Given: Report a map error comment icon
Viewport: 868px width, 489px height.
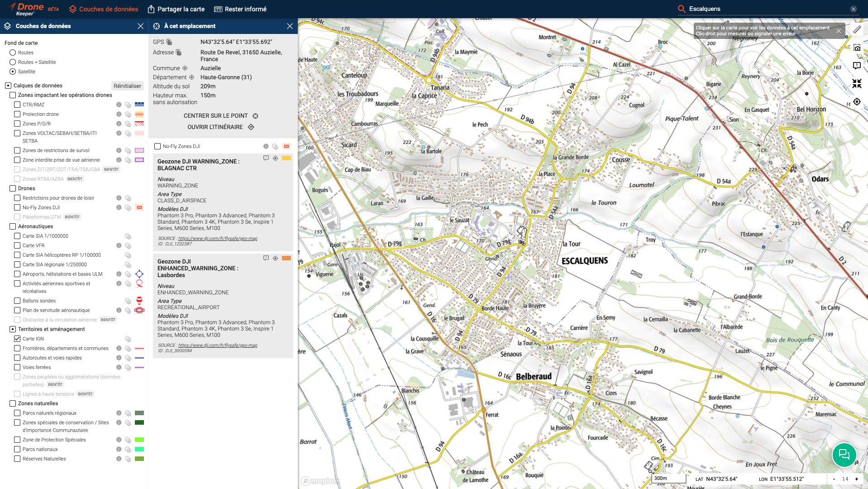Looking at the screenshot, I should (x=857, y=66).
